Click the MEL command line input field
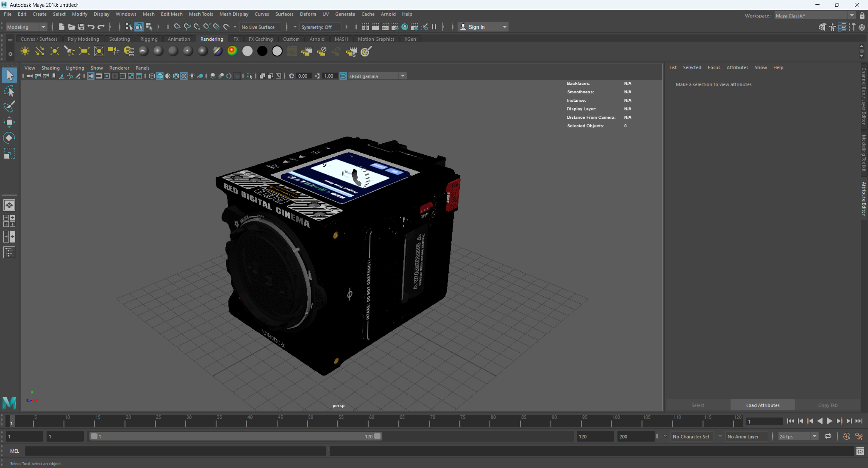This screenshot has width=868, height=468. [175, 451]
